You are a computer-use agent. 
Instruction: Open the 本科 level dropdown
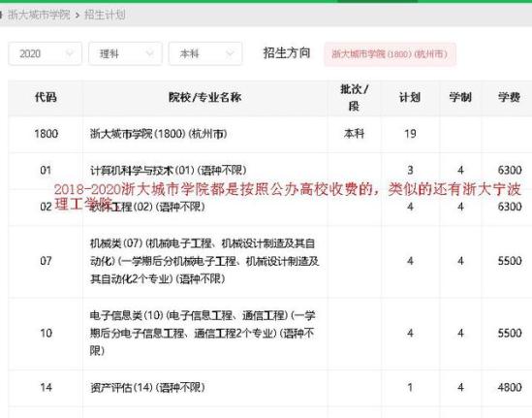point(205,53)
